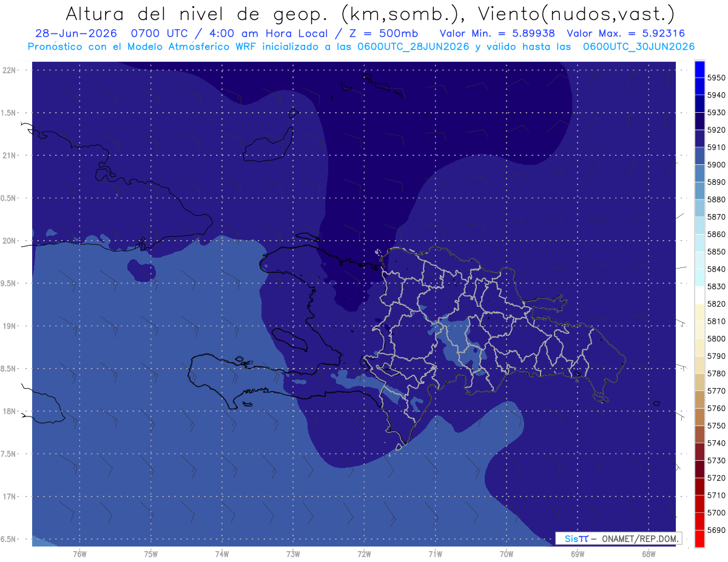Click the '75W' longitude label
The image size is (728, 562).
coord(151,554)
